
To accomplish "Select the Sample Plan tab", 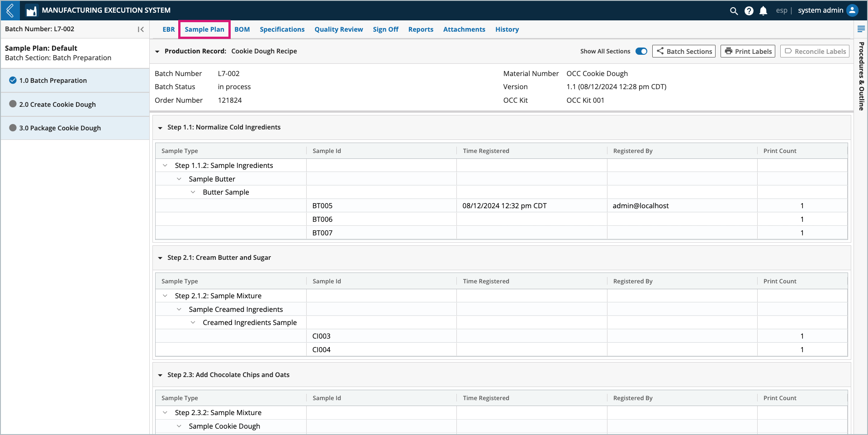I will (x=204, y=29).
